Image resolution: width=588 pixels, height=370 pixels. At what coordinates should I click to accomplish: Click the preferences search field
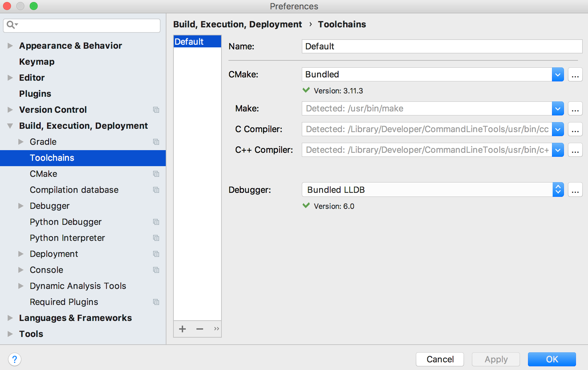(82, 25)
